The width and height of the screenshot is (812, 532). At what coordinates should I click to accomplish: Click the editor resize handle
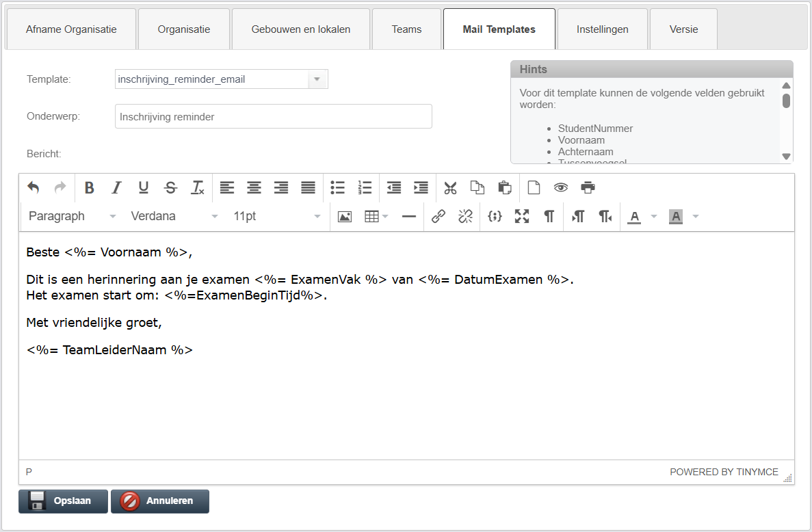click(x=787, y=478)
